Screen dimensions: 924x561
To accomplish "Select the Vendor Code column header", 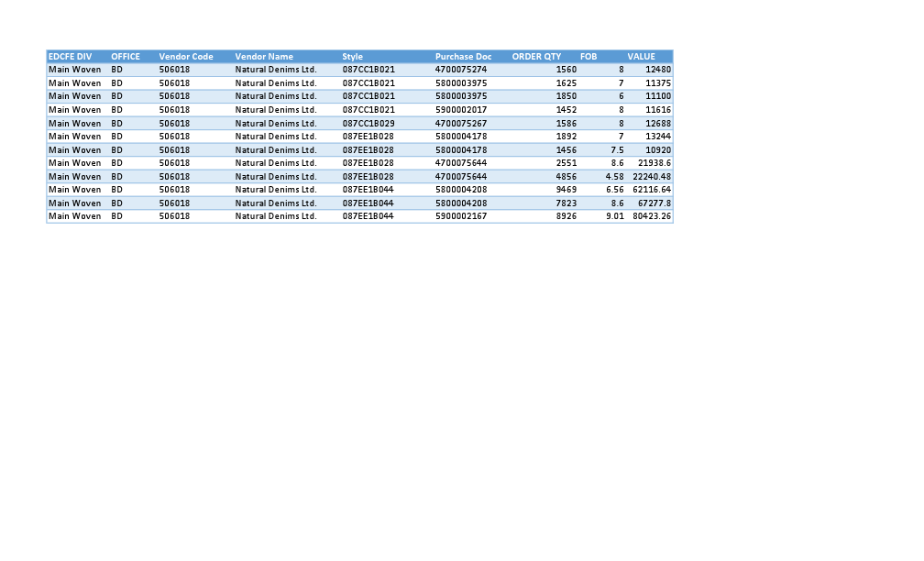I will pos(186,56).
